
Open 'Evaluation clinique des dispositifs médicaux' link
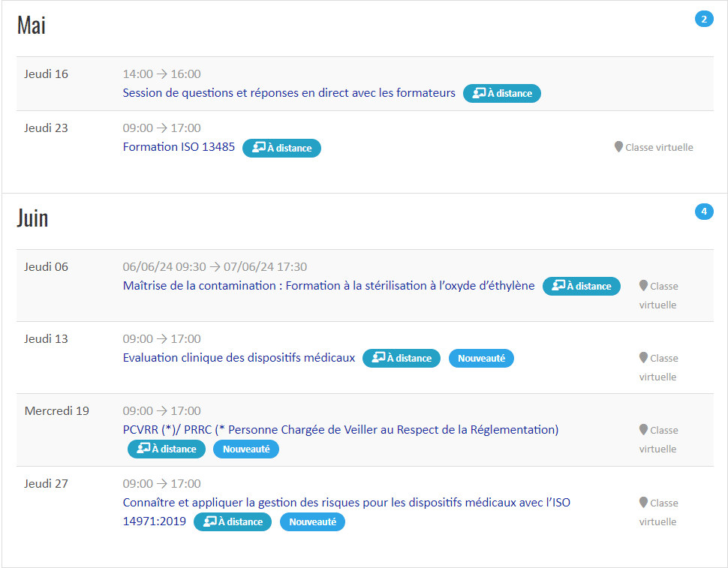[x=239, y=358]
